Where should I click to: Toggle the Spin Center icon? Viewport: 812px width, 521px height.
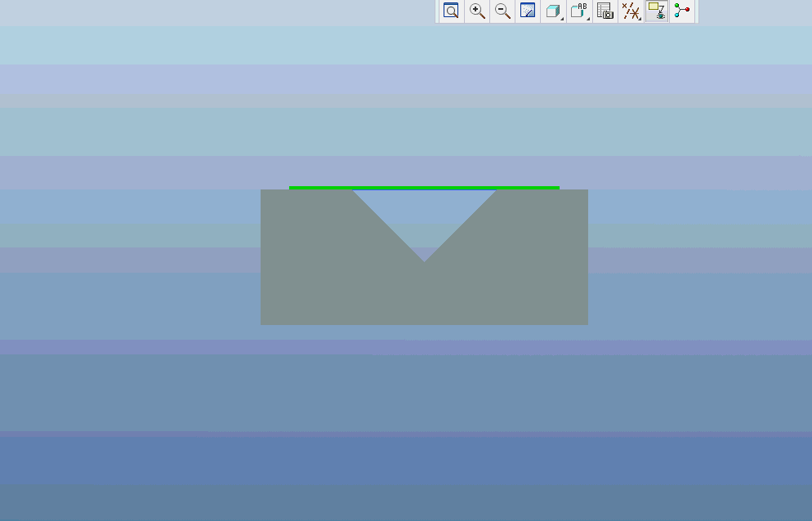pyautogui.click(x=682, y=11)
